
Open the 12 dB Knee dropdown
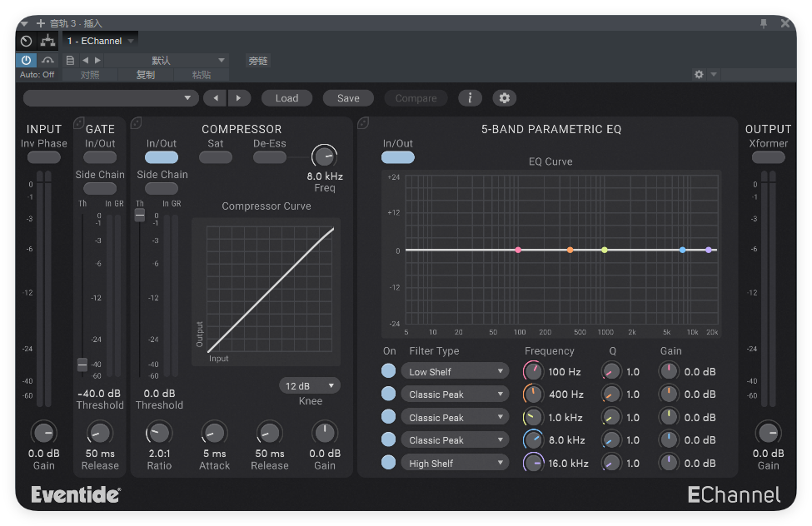click(x=310, y=385)
